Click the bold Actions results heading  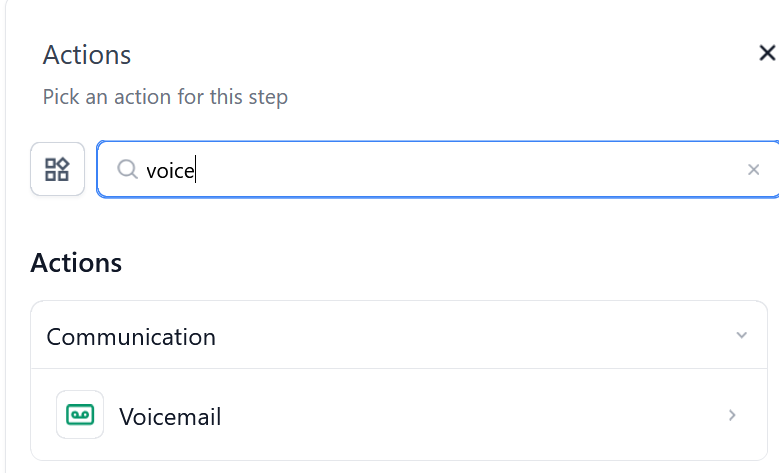pos(76,263)
